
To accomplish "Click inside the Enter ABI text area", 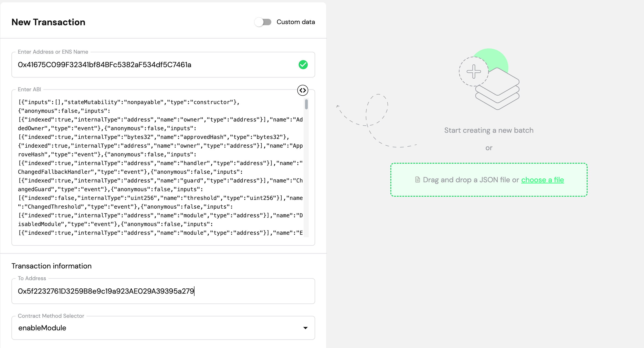I will [x=161, y=167].
